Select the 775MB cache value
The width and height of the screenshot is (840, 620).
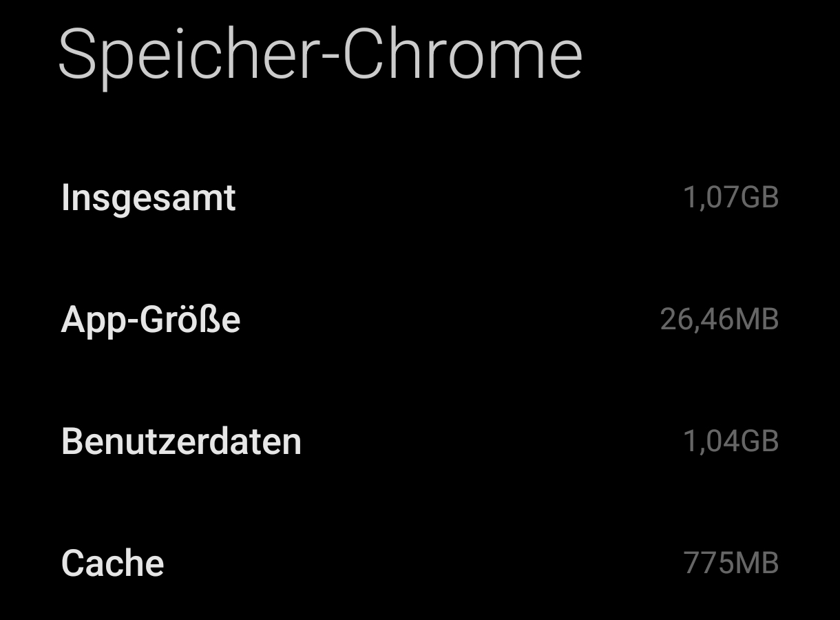click(x=730, y=562)
